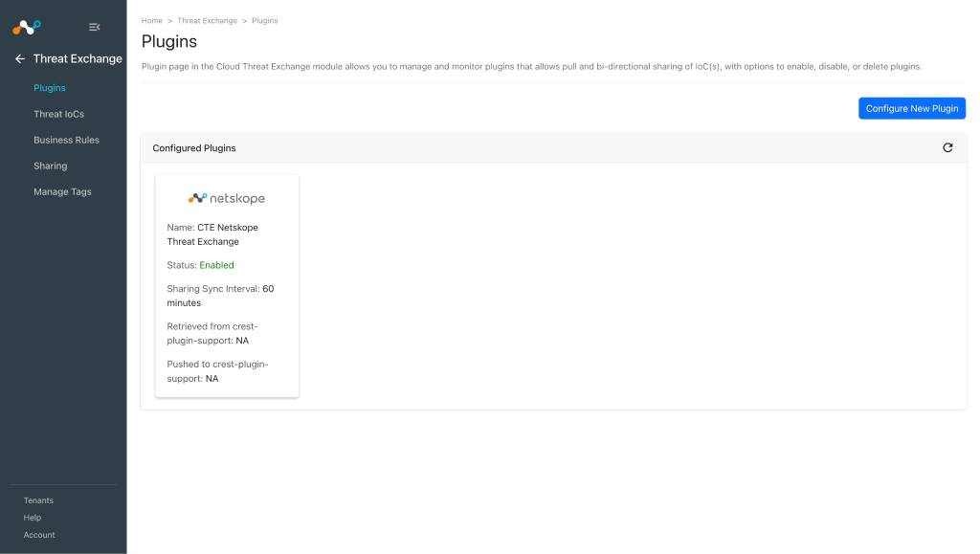
Task: Follow the Threat Exchange breadcrumb
Action: 207,21
